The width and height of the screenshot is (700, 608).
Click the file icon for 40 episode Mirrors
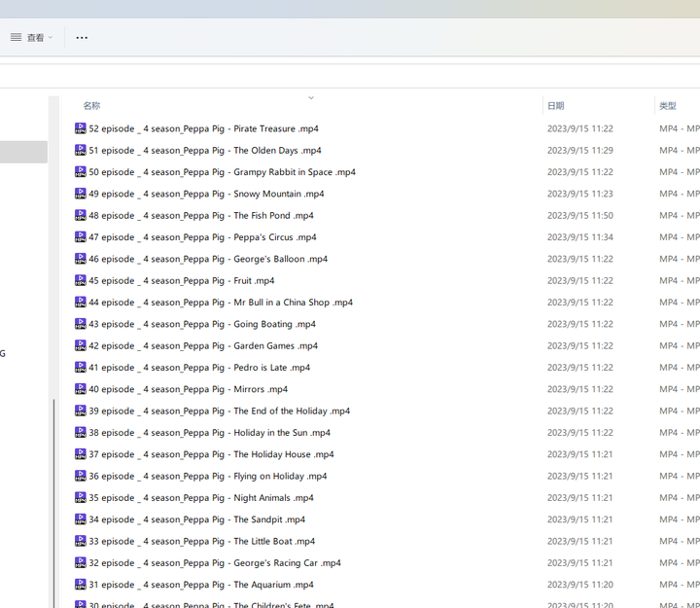pyautogui.click(x=81, y=389)
